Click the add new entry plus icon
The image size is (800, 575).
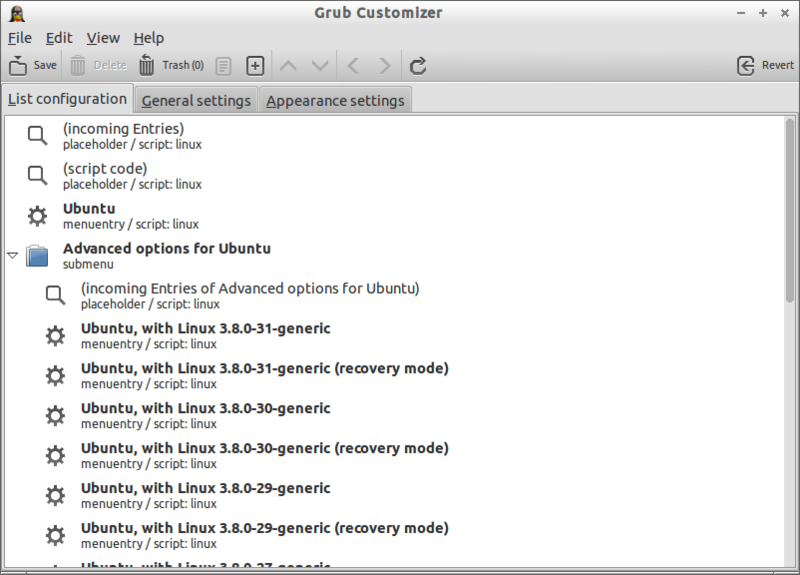point(255,66)
